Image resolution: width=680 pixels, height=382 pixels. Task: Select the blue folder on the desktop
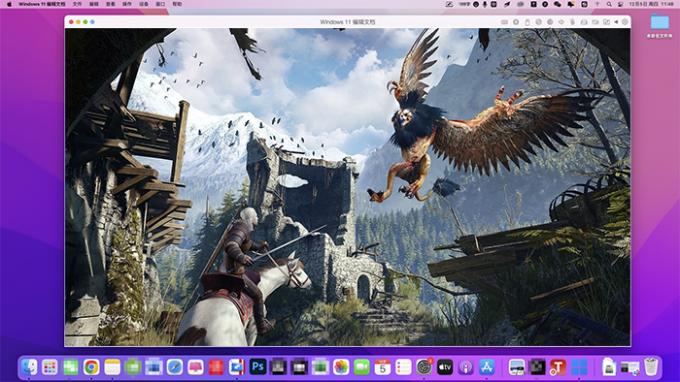[x=659, y=22]
